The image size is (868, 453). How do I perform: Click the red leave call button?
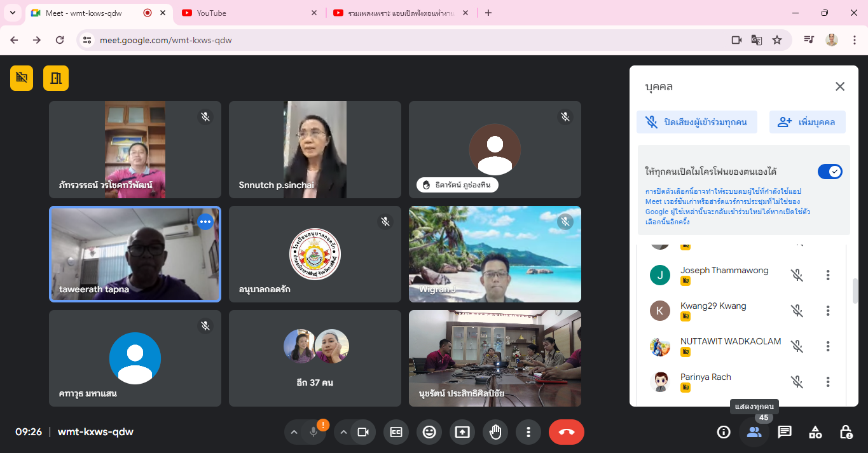pos(566,432)
